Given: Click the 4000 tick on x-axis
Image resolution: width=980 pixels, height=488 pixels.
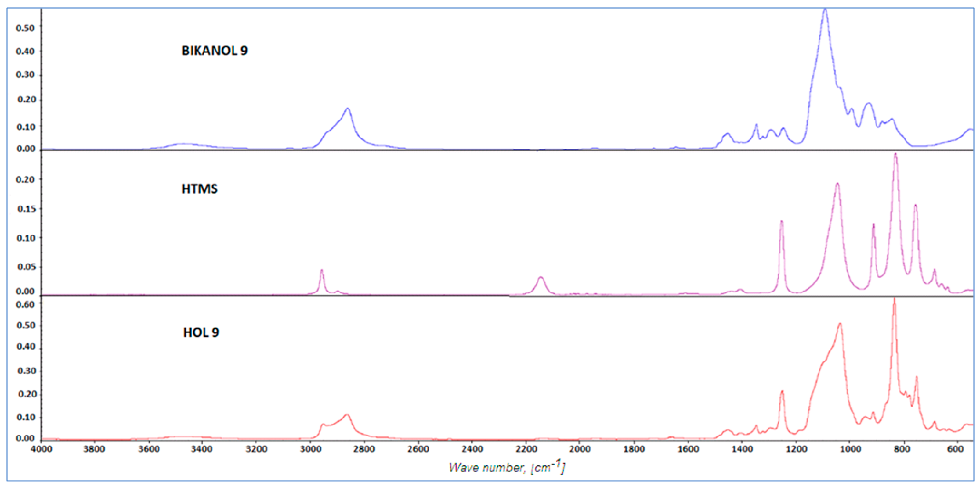Looking at the screenshot, I should pos(41,449).
